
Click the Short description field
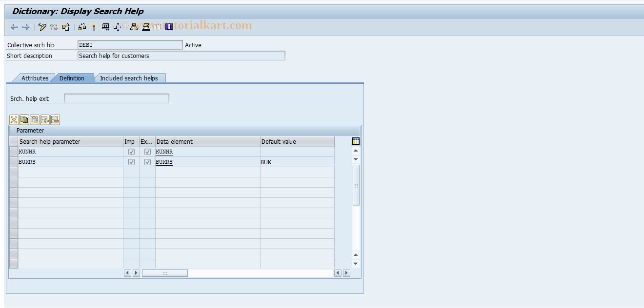(181, 56)
